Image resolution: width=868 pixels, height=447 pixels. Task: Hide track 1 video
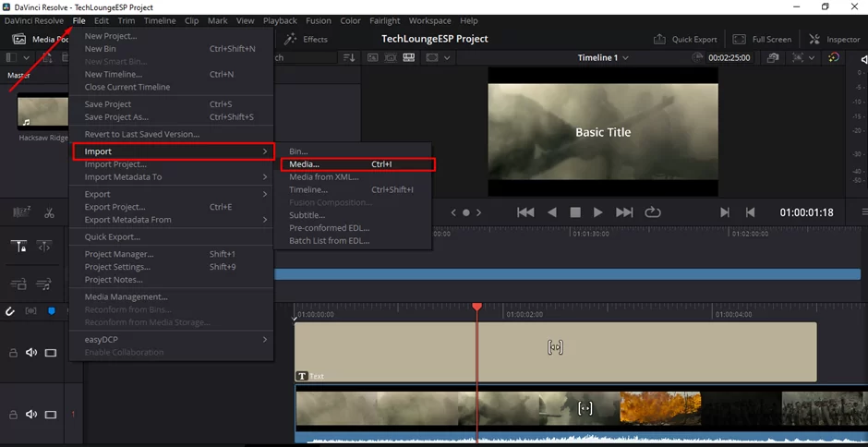[51, 415]
